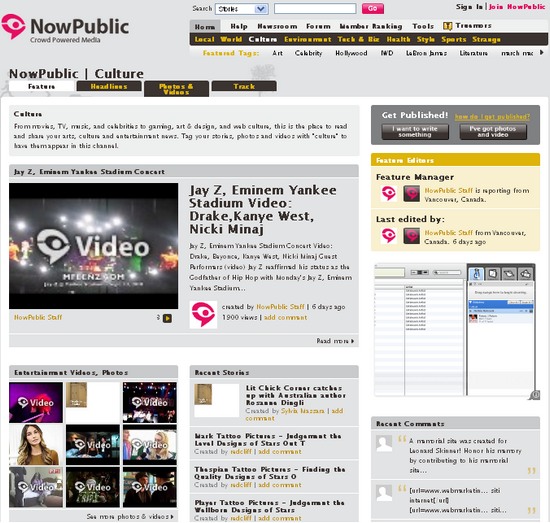
Task: Click Last edited by dark avatar
Action: point(411,235)
